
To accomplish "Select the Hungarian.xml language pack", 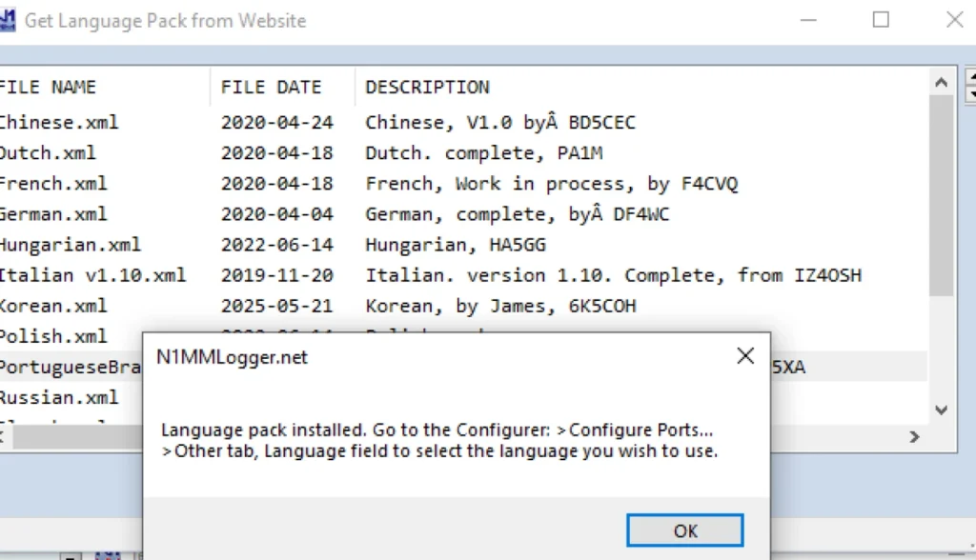I will (x=71, y=245).
